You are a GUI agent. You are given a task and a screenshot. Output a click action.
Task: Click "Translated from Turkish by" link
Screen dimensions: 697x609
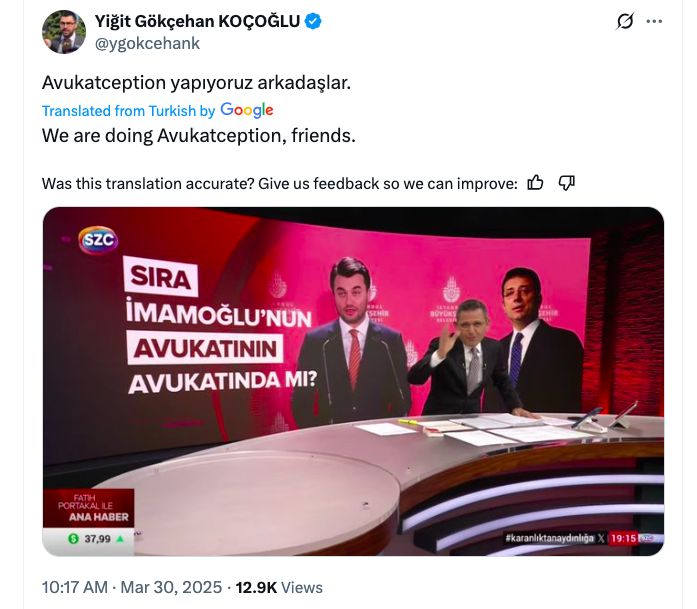[128, 111]
